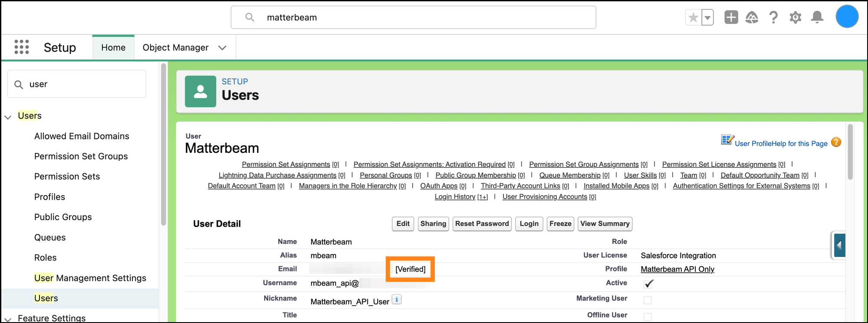Open Managers in the Role Hierarchy link
868x323 pixels.
pyautogui.click(x=348, y=186)
